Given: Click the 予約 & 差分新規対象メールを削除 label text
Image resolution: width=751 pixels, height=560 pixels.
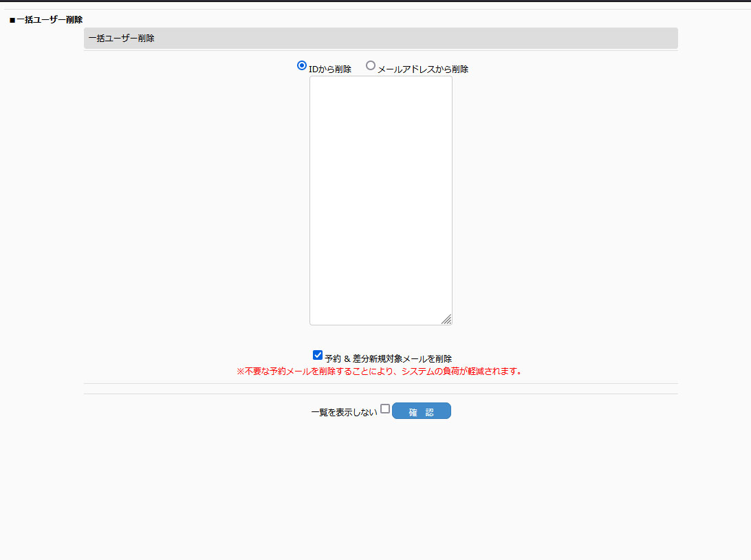Looking at the screenshot, I should pos(388,358).
